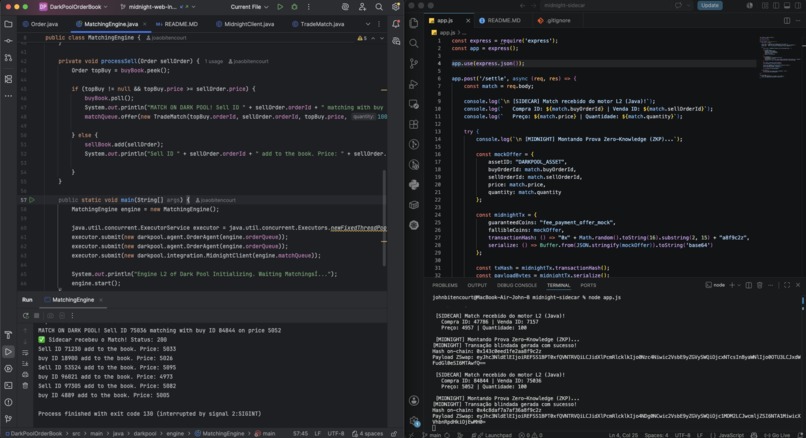The height and width of the screenshot is (438, 806).
Task: Open DEBUG CONSOLE tab in VS Code
Action: click(x=517, y=285)
